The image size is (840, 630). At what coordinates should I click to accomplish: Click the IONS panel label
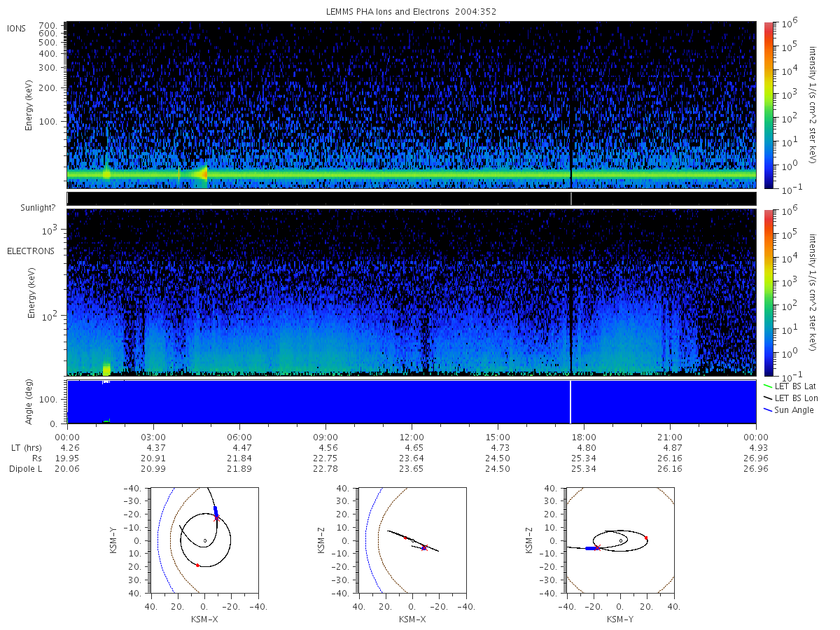coord(17,28)
